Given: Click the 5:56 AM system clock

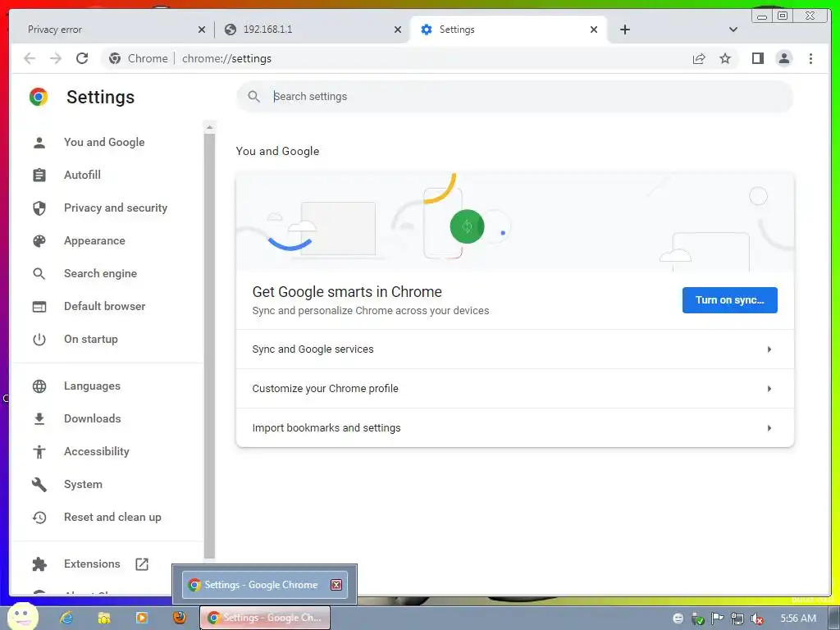Looking at the screenshot, I should tap(798, 619).
